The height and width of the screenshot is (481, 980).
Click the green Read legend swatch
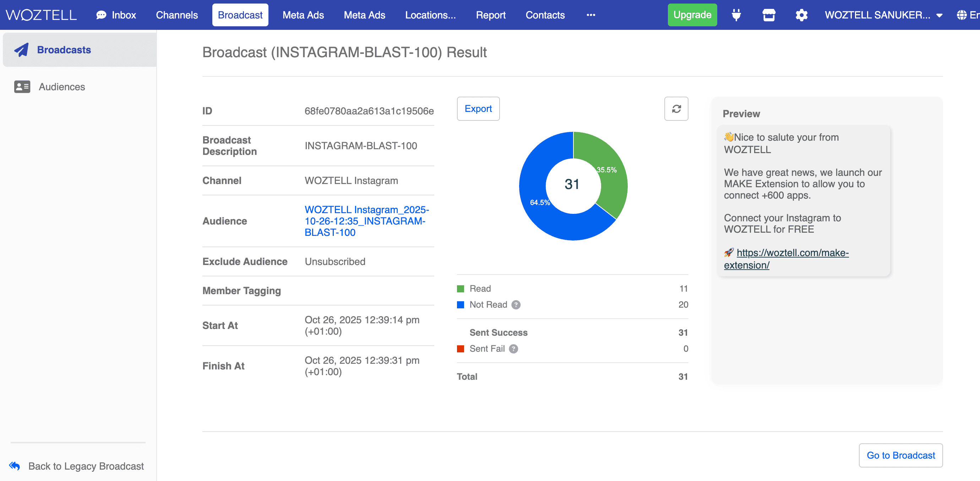460,289
